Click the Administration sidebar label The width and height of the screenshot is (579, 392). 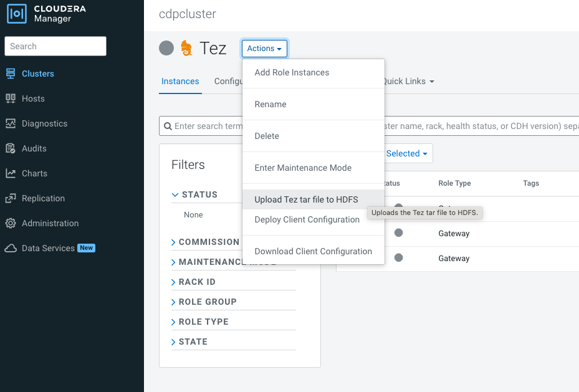[x=50, y=223]
